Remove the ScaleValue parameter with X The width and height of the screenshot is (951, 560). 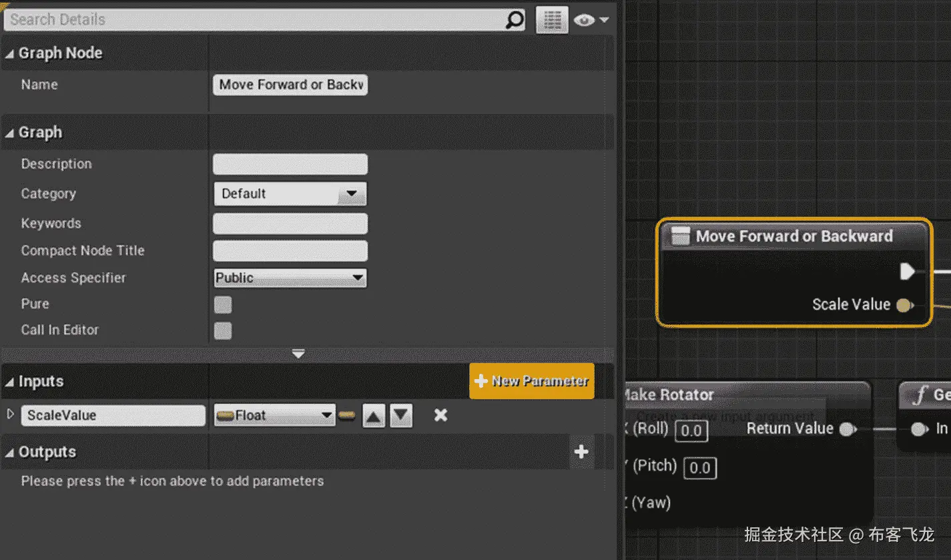click(440, 415)
